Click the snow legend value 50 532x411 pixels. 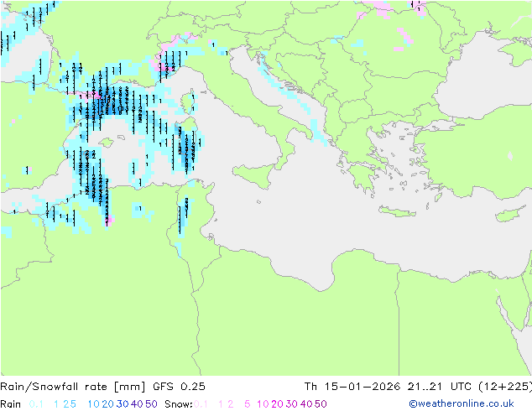[321, 404]
